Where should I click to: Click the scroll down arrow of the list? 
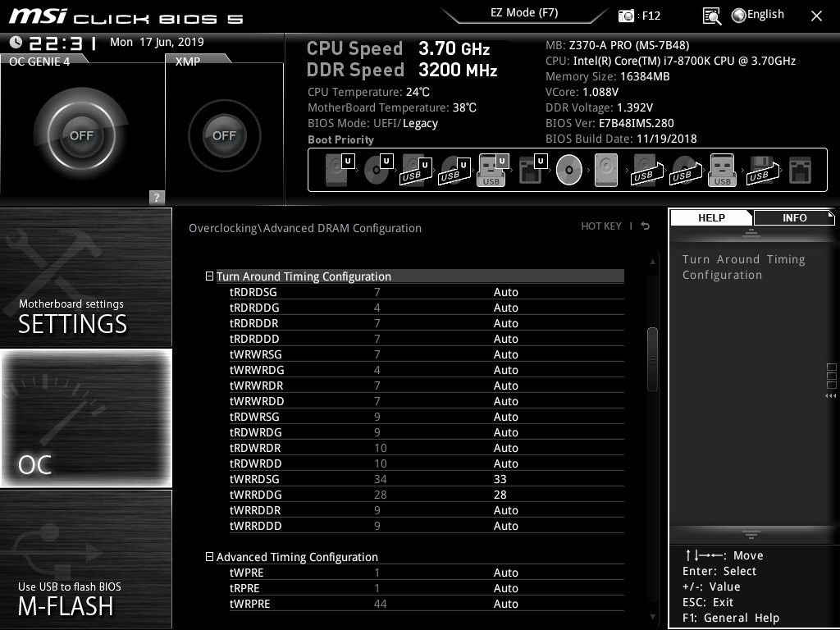652,617
